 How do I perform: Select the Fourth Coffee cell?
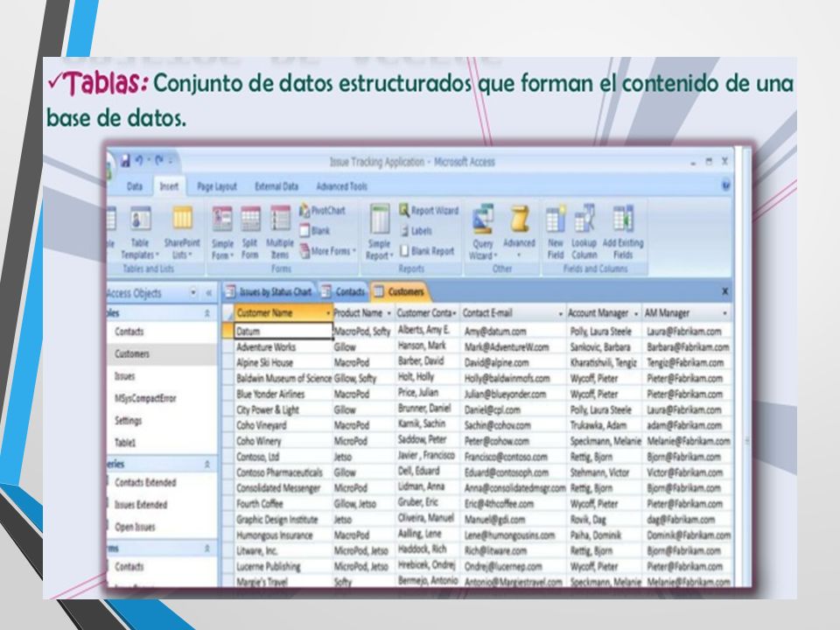point(283,504)
